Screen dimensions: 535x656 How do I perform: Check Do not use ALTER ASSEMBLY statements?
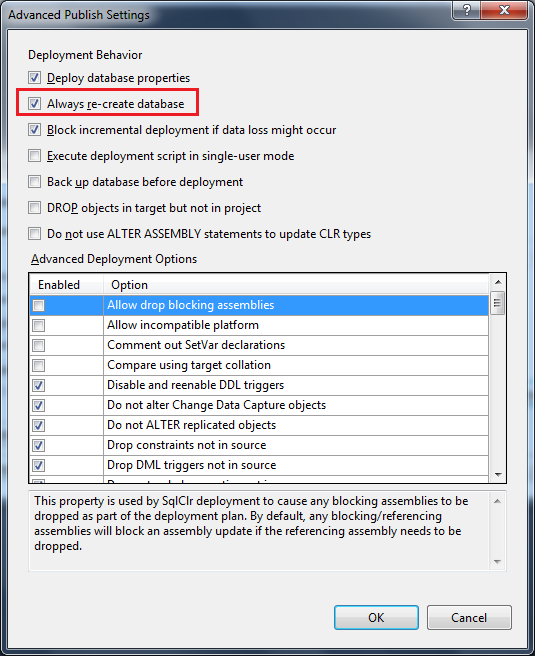(34, 233)
